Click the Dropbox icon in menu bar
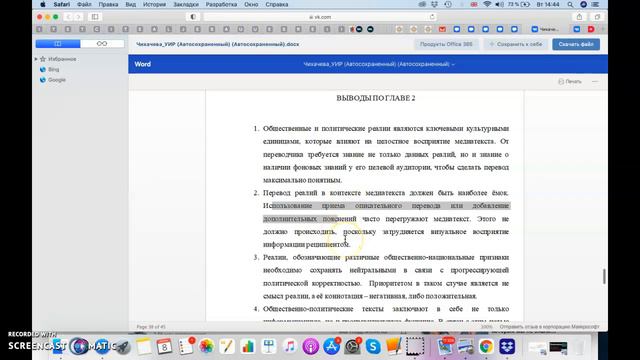 tap(435, 4)
